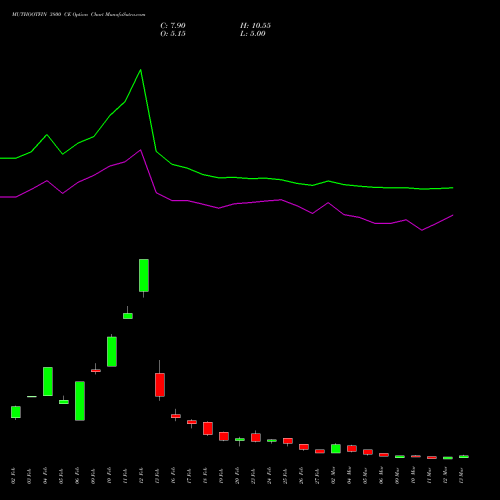The height and width of the screenshot is (500, 500).
Task: Click the 02 Mar date label
Action: tap(333, 476)
